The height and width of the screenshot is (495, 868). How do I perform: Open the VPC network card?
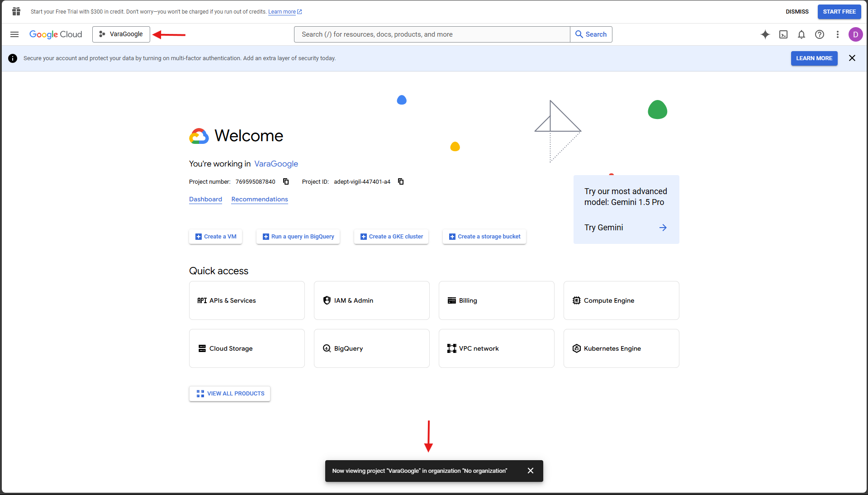click(x=497, y=348)
